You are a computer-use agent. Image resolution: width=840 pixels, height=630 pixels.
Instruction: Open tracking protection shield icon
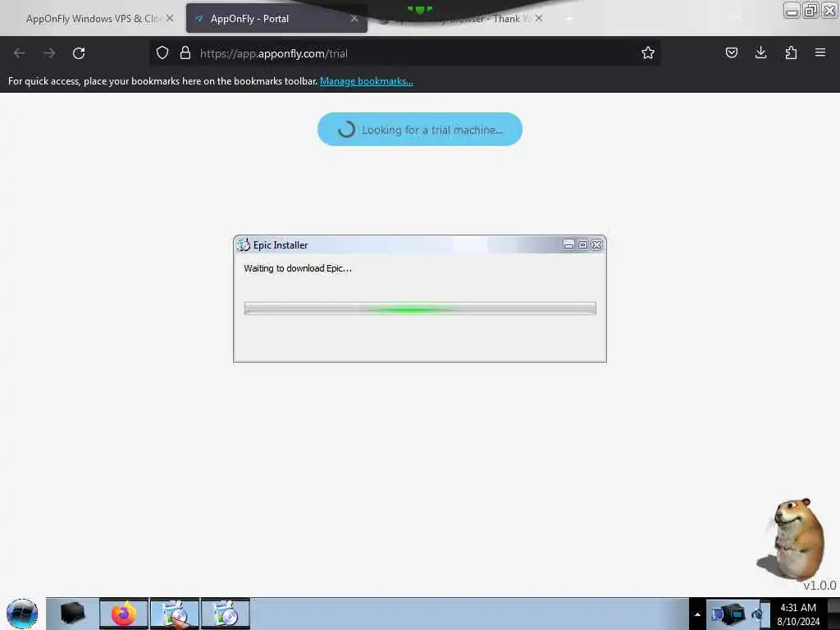162,53
